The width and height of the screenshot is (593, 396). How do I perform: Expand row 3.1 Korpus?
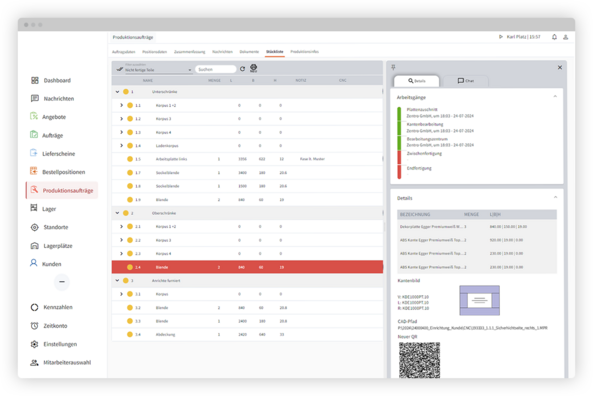121,294
